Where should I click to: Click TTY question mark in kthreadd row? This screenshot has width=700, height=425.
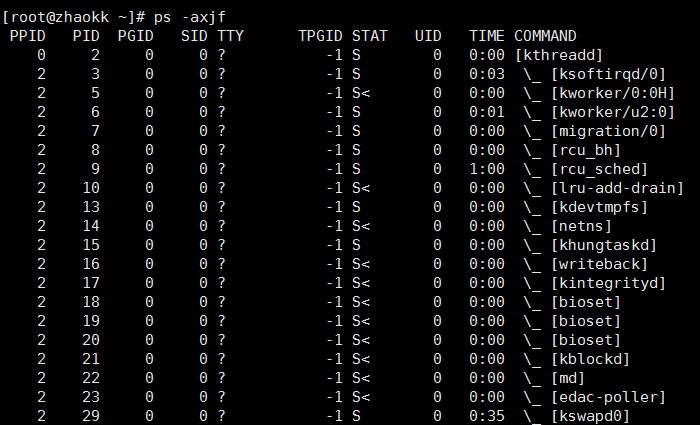tap(221, 55)
